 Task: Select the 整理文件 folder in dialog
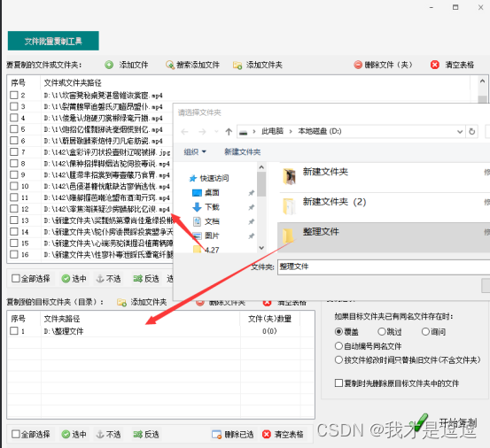coord(384,237)
